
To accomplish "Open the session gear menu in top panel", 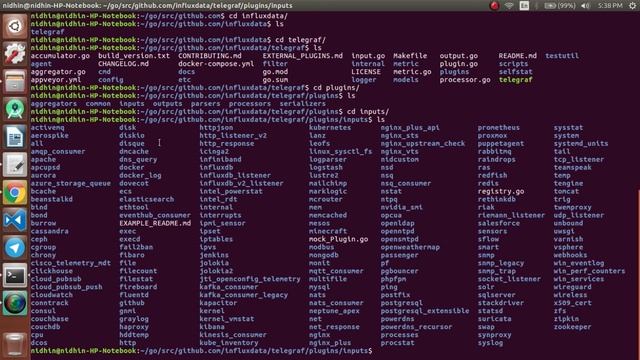I will click(632, 6).
